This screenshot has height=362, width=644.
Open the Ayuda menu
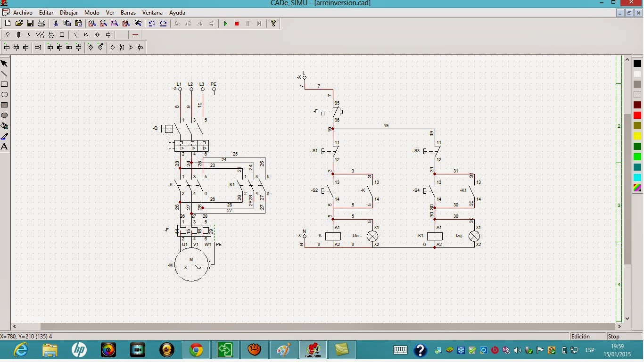pyautogui.click(x=177, y=13)
